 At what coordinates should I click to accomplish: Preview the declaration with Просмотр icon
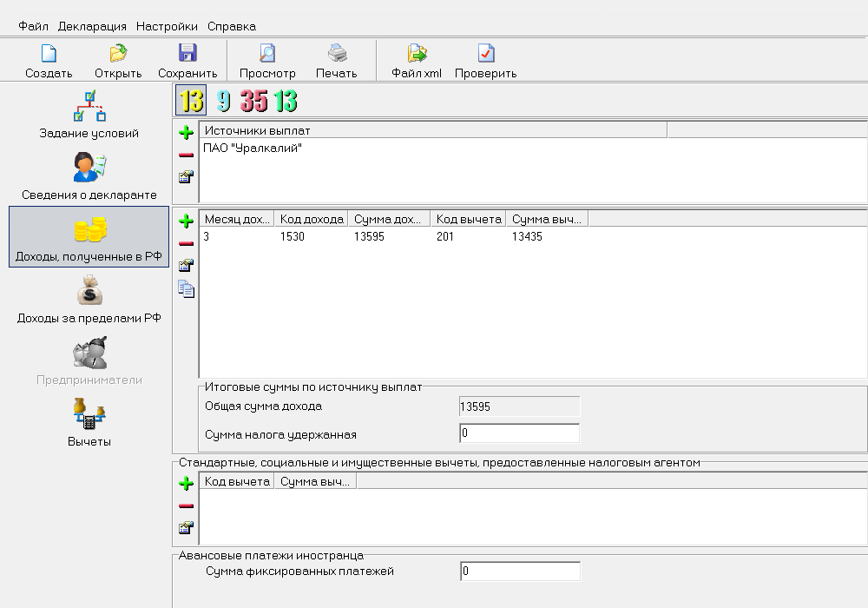[x=267, y=54]
